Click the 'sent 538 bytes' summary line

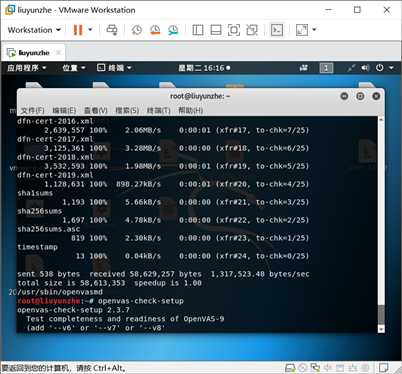[x=163, y=274]
